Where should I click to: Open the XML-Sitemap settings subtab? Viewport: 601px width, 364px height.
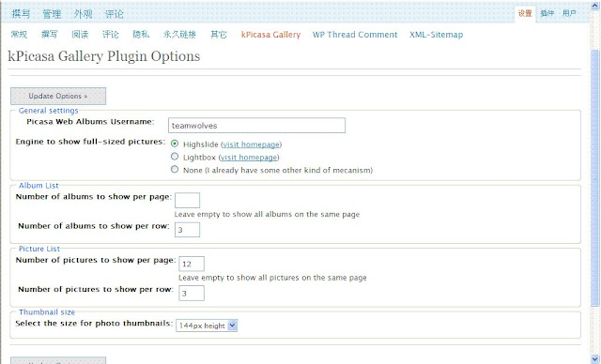pyautogui.click(x=436, y=35)
